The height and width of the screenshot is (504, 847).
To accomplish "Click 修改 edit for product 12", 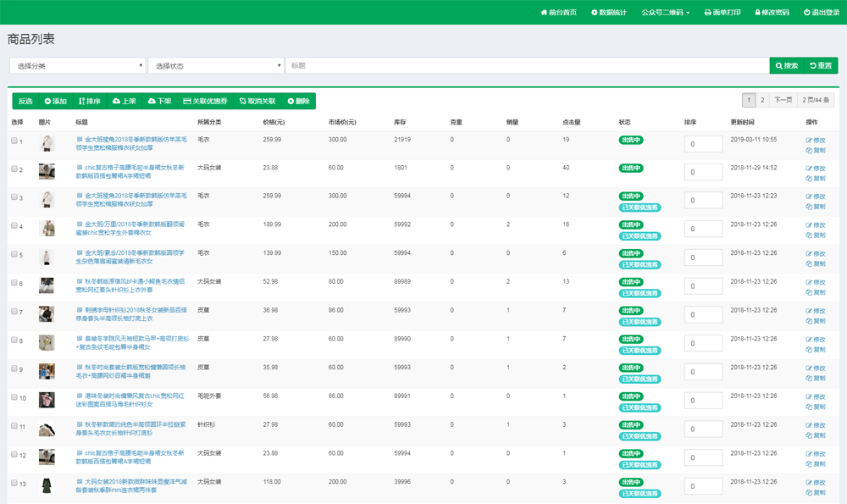I will click(816, 454).
